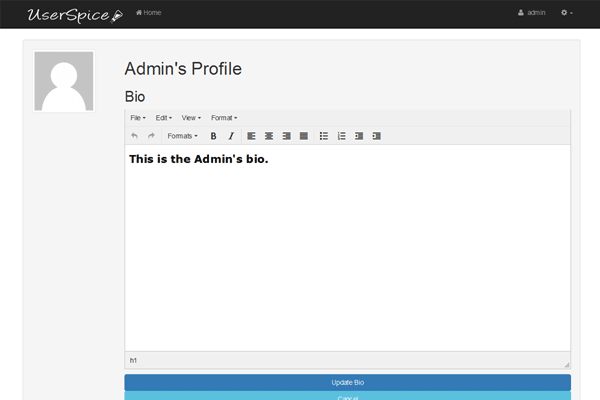The height and width of the screenshot is (400, 600).
Task: Align text left
Action: 251,136
